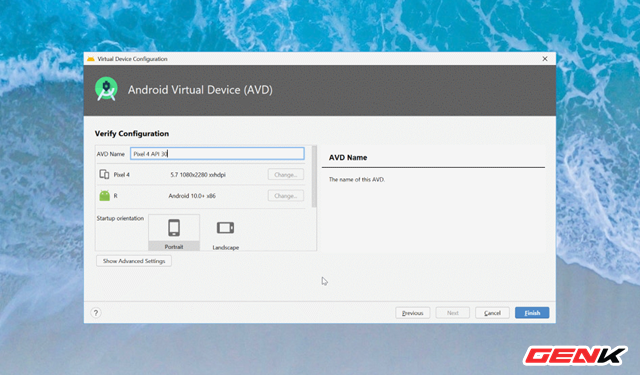Image resolution: width=640 pixels, height=375 pixels.
Task: Select Landscape startup orientation
Action: [x=225, y=232]
